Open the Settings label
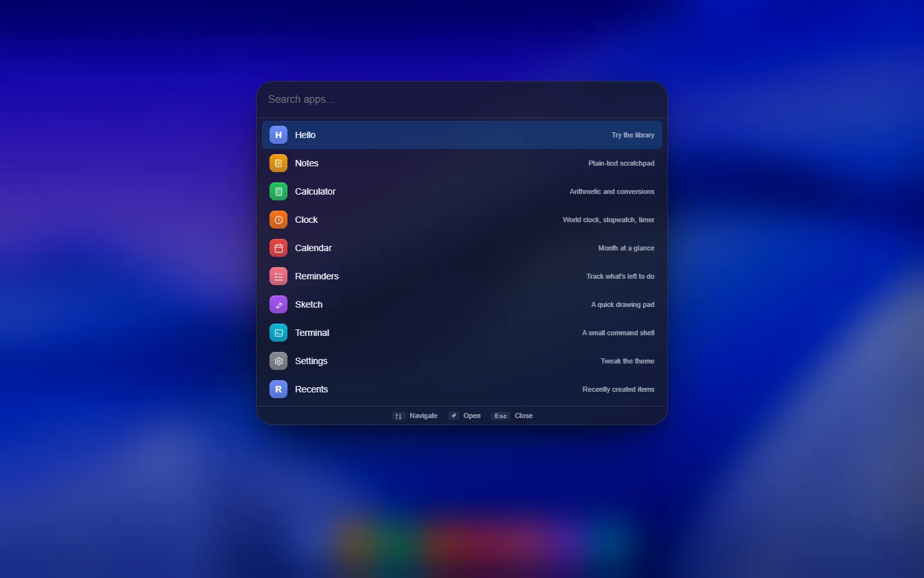The image size is (924, 578). (x=311, y=361)
